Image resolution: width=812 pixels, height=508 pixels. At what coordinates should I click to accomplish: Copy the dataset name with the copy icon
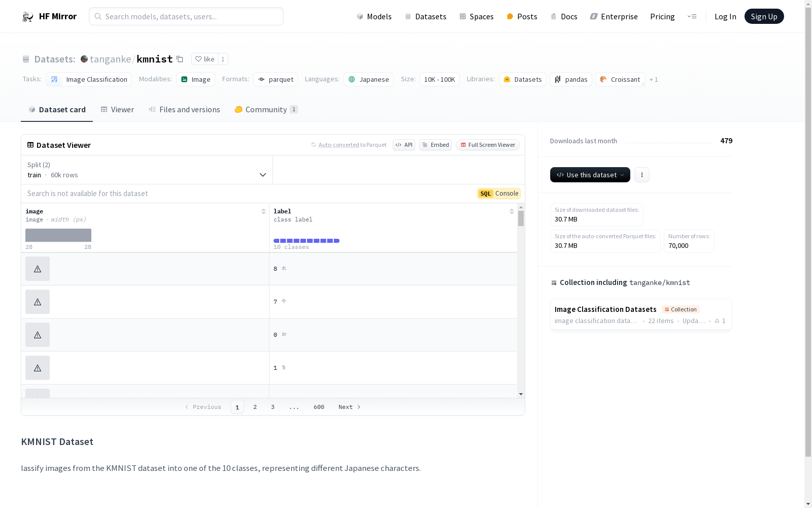[180, 59]
